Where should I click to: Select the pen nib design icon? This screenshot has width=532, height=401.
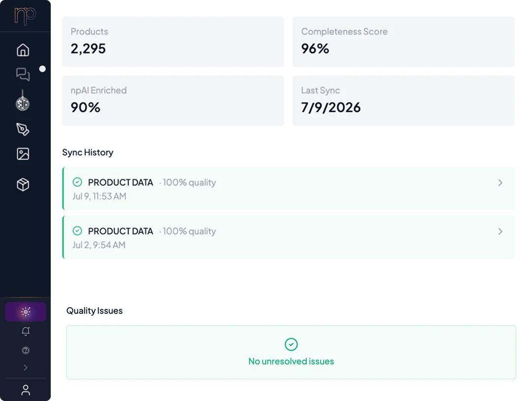tap(23, 129)
